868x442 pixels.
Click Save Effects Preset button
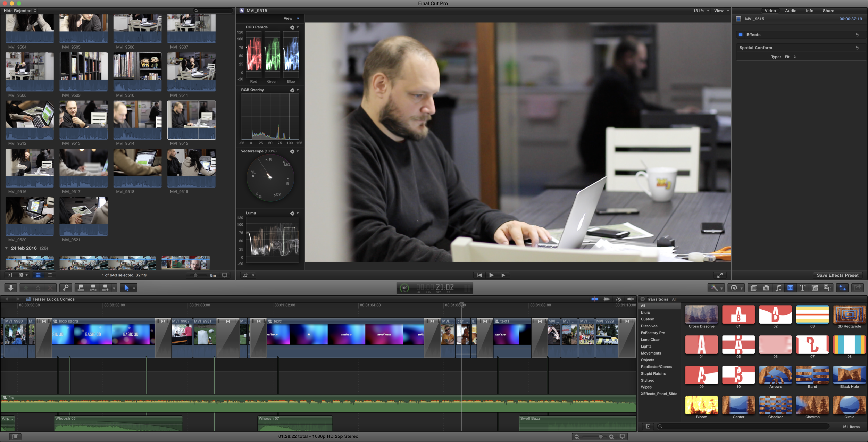(837, 275)
